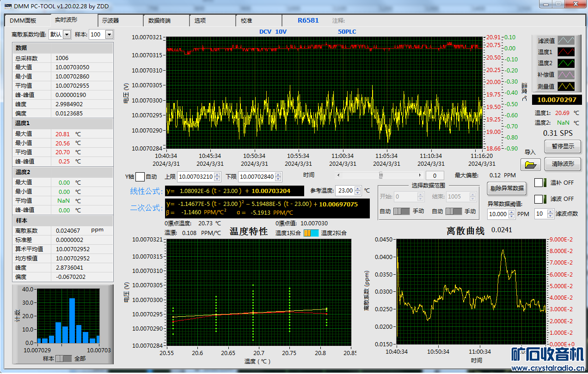Click the 暂停显示 button

[x=563, y=146]
